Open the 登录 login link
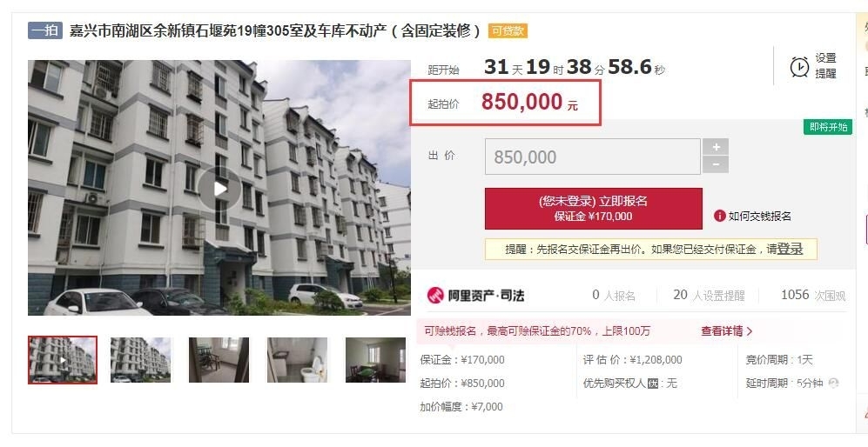Viewport: 868px width, 447px height. point(790,249)
